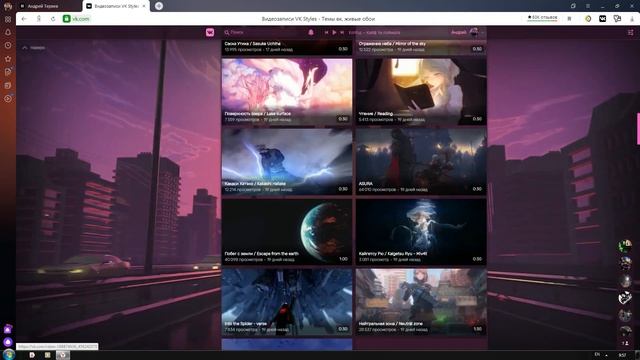640x360 pixels.
Task: Play the audio track in VK header player
Action: pyautogui.click(x=334, y=32)
